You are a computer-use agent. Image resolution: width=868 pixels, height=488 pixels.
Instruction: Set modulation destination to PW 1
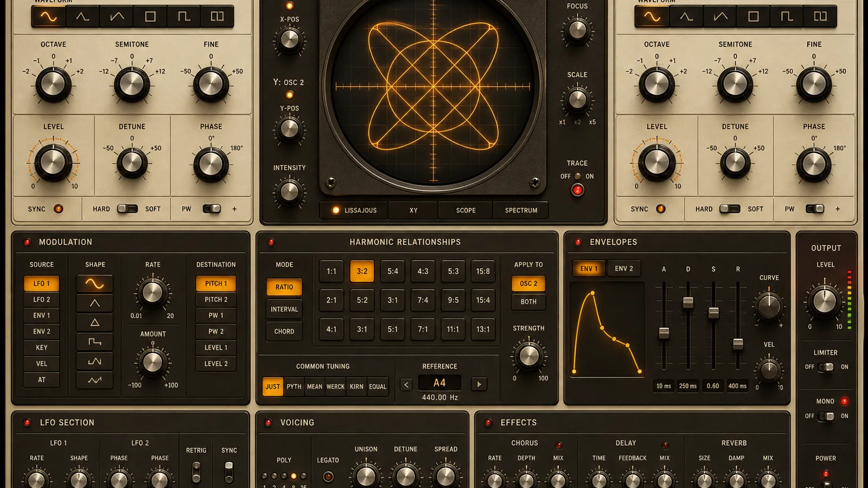tap(216, 315)
